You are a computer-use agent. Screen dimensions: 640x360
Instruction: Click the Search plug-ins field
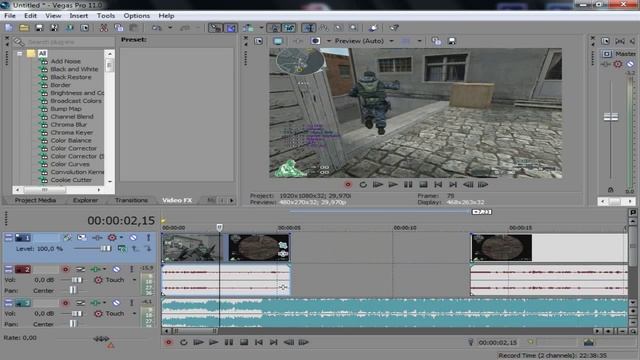(68, 42)
